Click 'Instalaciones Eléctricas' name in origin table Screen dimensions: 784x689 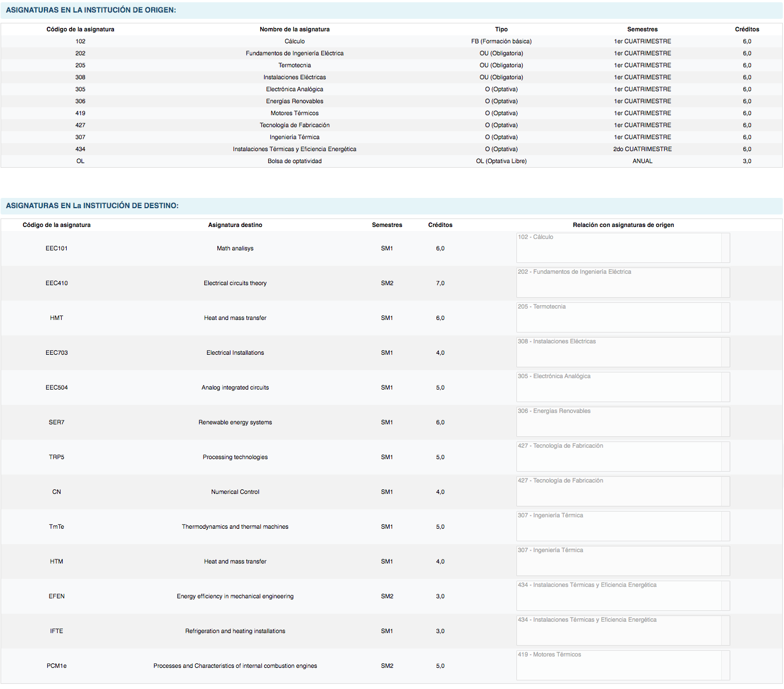pyautogui.click(x=294, y=77)
